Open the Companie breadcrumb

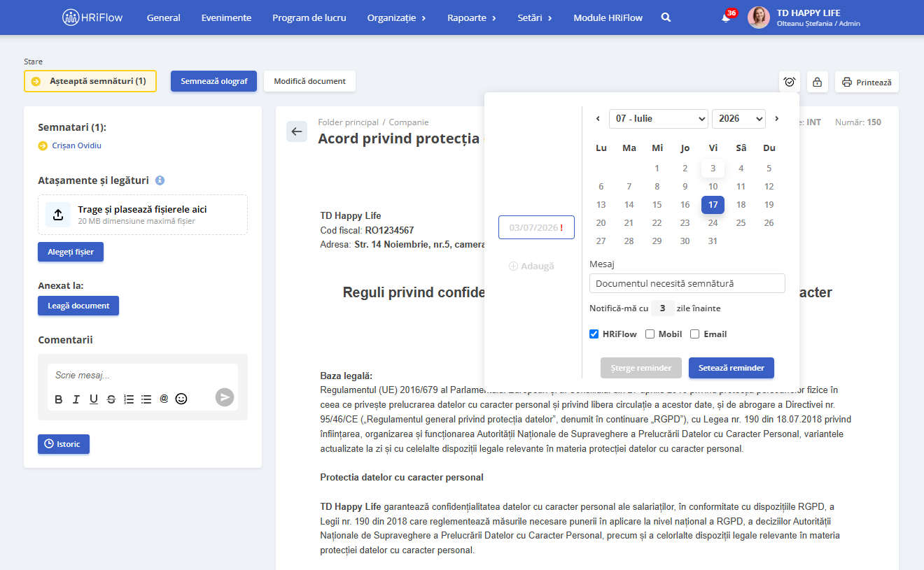[x=409, y=122]
